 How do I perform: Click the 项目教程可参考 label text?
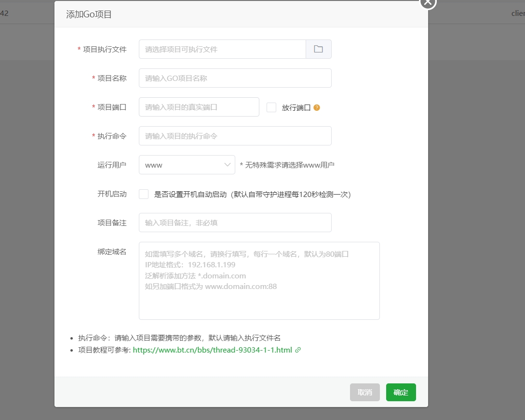(x=105, y=350)
